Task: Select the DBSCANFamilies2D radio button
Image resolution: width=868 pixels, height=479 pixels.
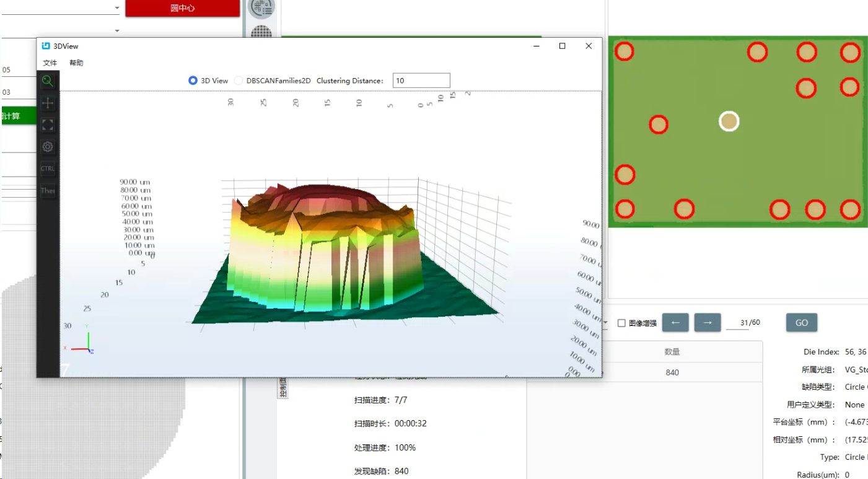Action: (x=239, y=81)
